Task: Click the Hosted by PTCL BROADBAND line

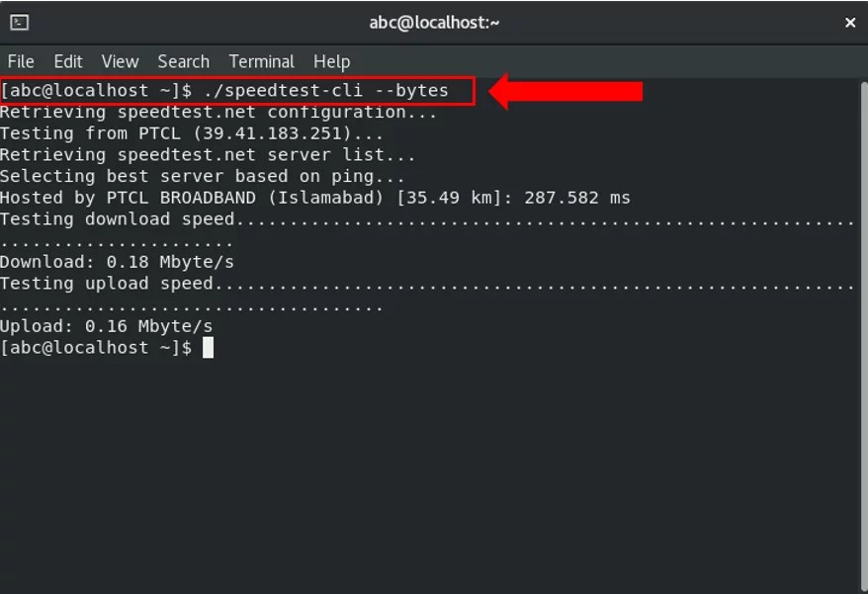Action: [315, 198]
